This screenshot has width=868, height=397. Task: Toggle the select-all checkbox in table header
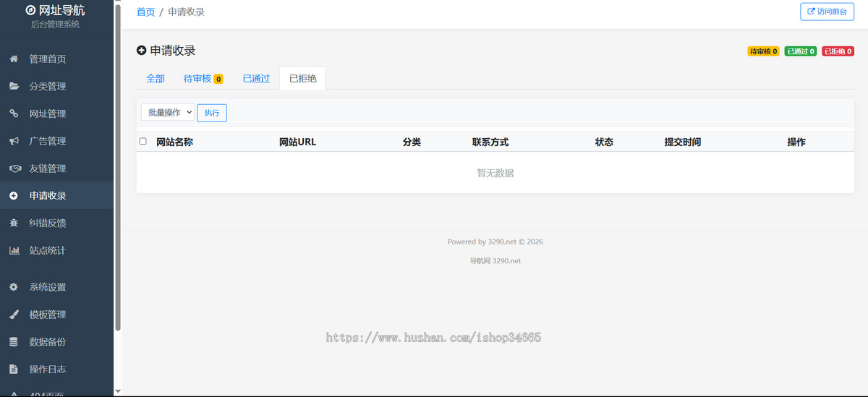coord(142,142)
